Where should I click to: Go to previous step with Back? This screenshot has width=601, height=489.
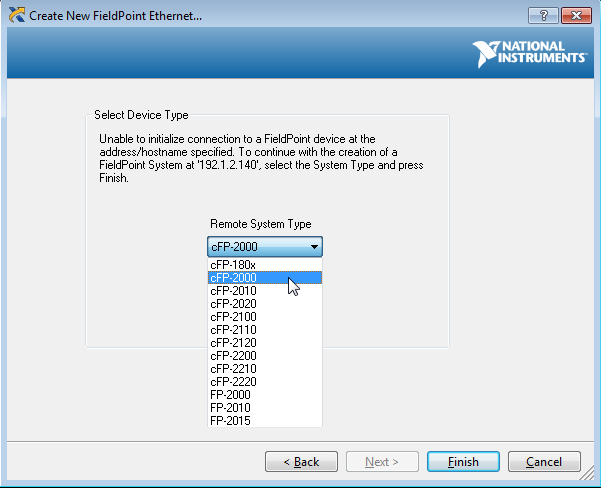click(x=301, y=461)
